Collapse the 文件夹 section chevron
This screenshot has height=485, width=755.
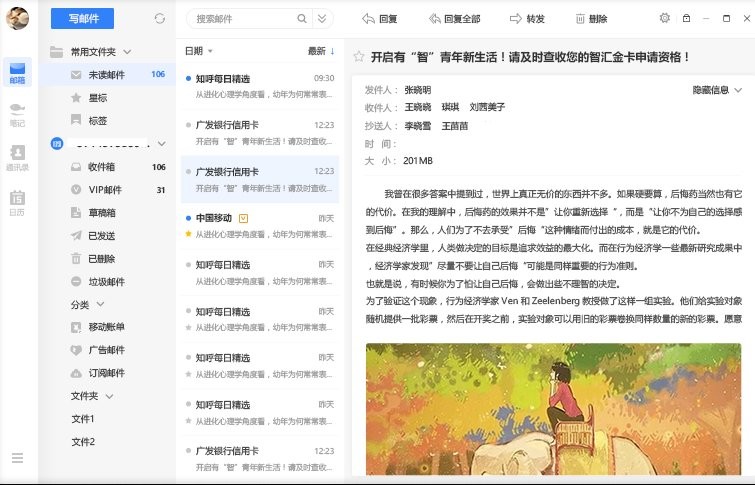109,396
